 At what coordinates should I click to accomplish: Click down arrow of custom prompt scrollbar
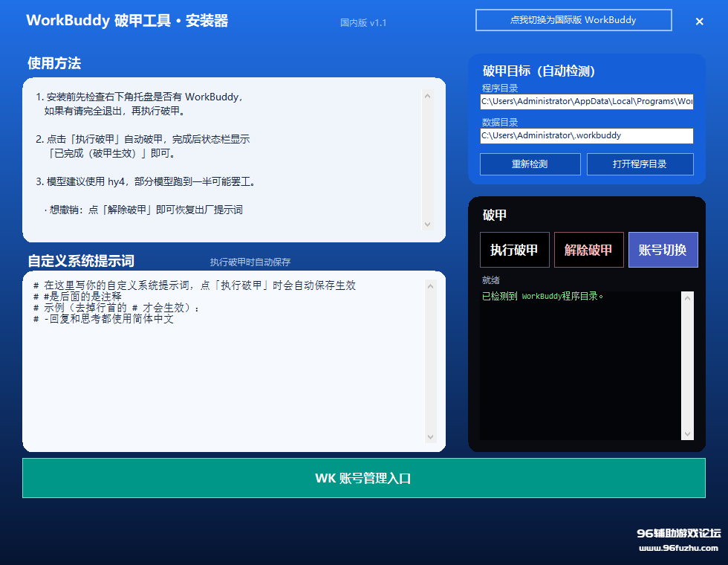pos(430,437)
